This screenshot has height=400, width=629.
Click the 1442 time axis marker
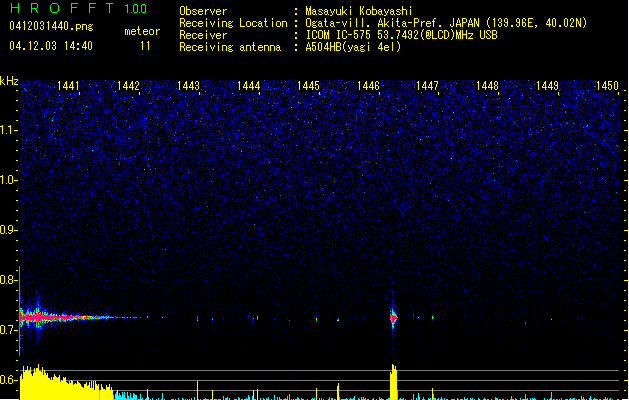point(128,86)
